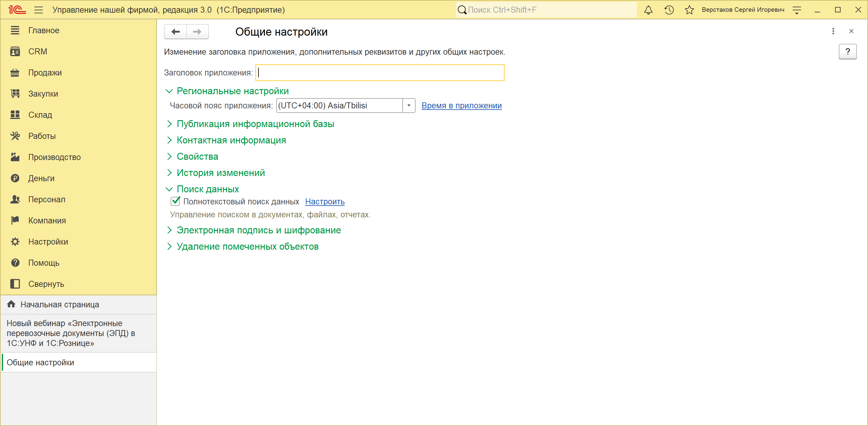
Task: Open the Время в приложении link
Action: click(461, 106)
